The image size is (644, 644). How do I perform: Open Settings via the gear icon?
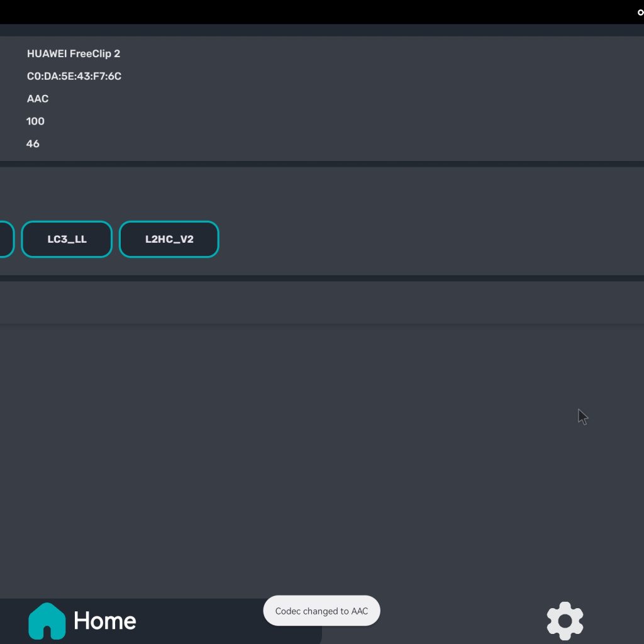tap(565, 621)
